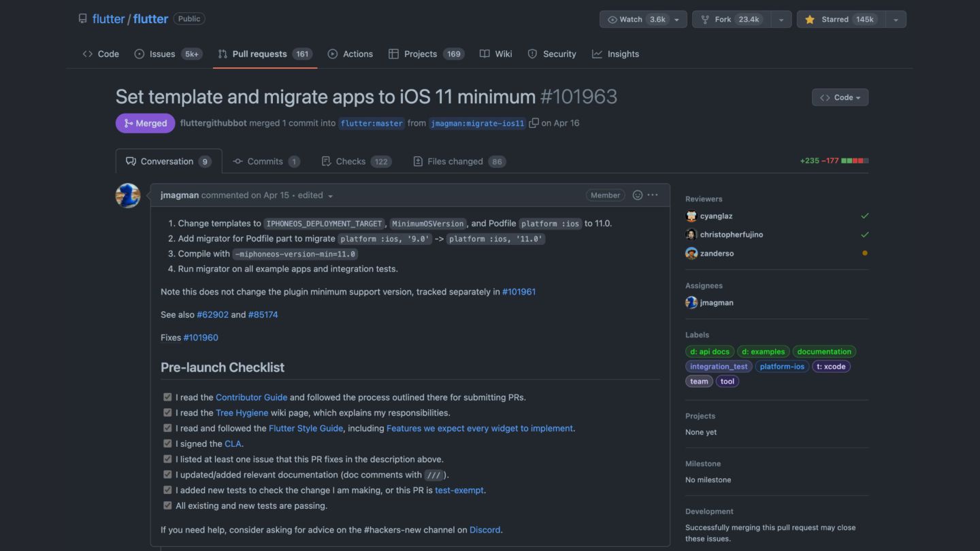Click the emoji reaction smiley icon
The image size is (980, 551).
coord(638,195)
